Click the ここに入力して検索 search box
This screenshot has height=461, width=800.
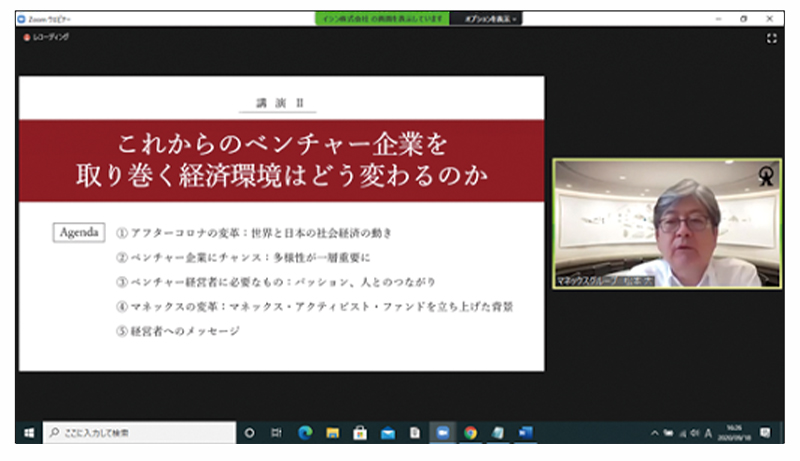point(140,433)
